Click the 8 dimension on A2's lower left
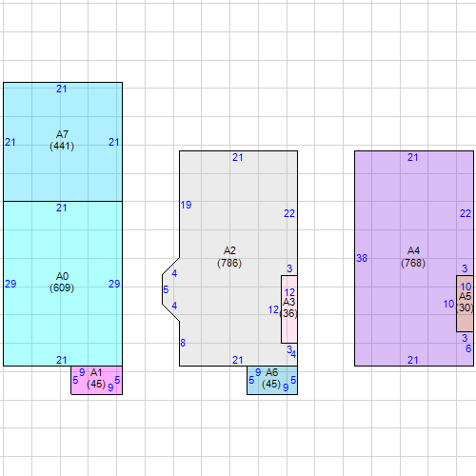The height and width of the screenshot is (476, 476). [183, 343]
